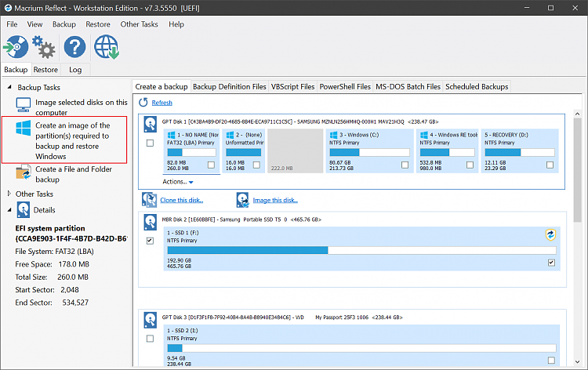This screenshot has width=588, height=370.
Task: Click the File and Folder backup icon
Action: (x=24, y=172)
